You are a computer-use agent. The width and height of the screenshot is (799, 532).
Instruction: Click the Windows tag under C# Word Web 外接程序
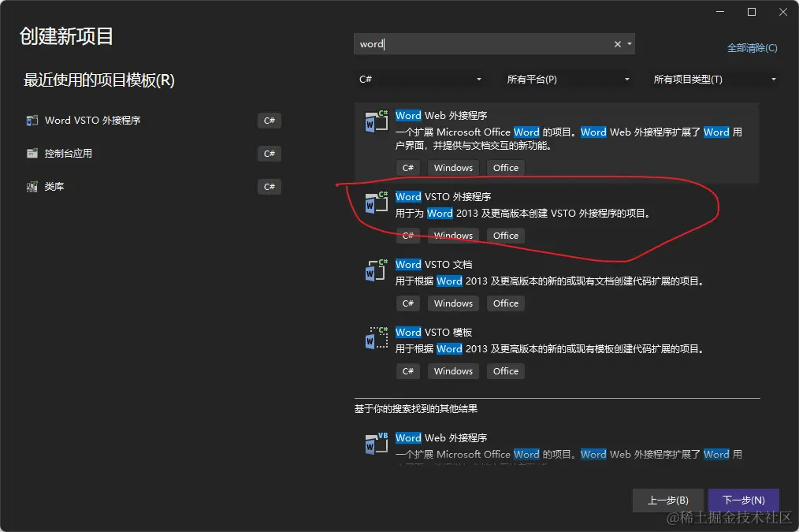[454, 168]
